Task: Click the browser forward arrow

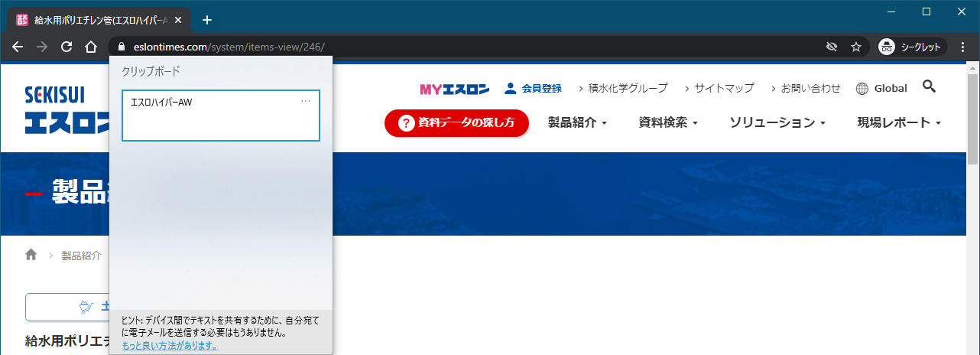Action: pos(42,47)
